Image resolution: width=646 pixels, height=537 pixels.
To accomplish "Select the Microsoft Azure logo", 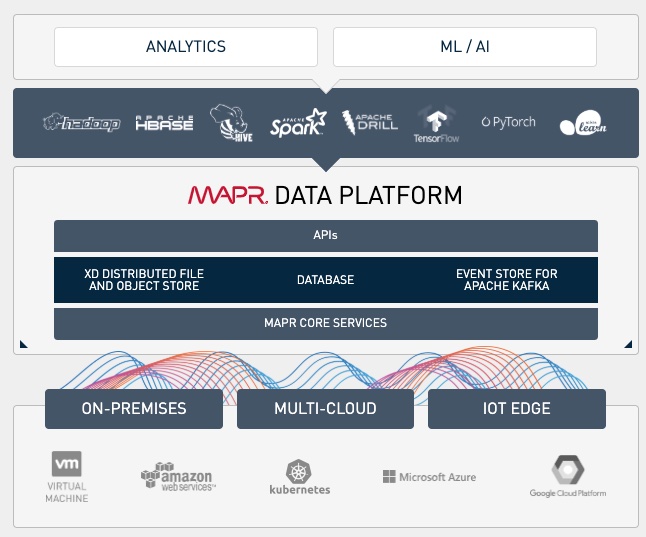I will click(429, 477).
